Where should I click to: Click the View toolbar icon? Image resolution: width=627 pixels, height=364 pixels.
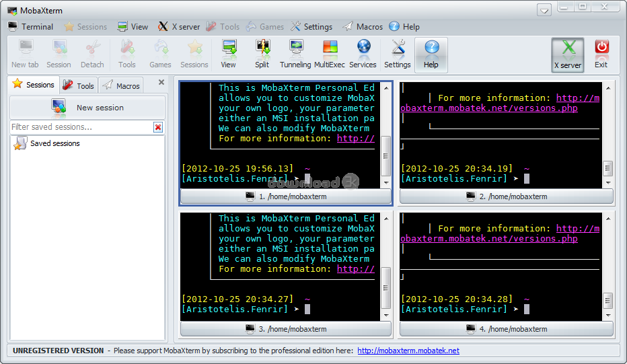pyautogui.click(x=229, y=54)
